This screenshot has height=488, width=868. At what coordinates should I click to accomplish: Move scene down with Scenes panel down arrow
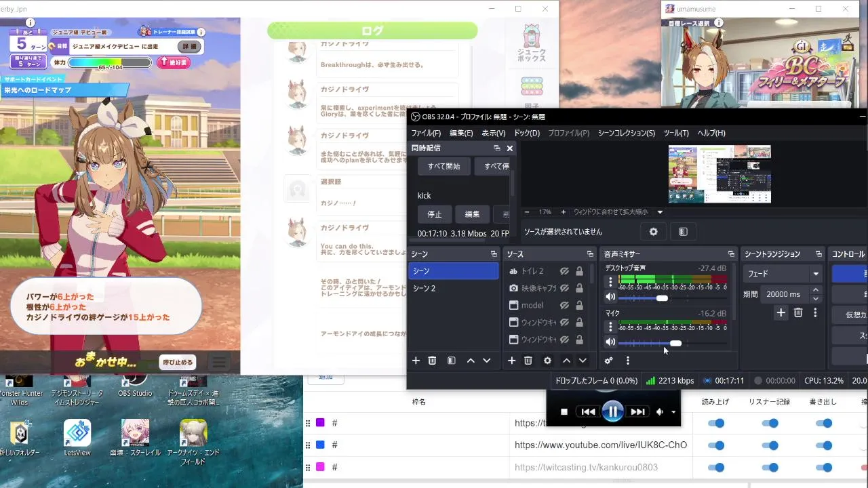pos(486,361)
